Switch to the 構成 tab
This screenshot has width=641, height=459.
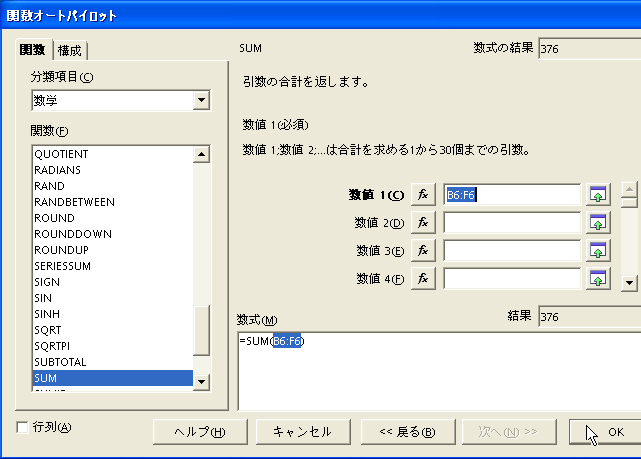pos(70,51)
